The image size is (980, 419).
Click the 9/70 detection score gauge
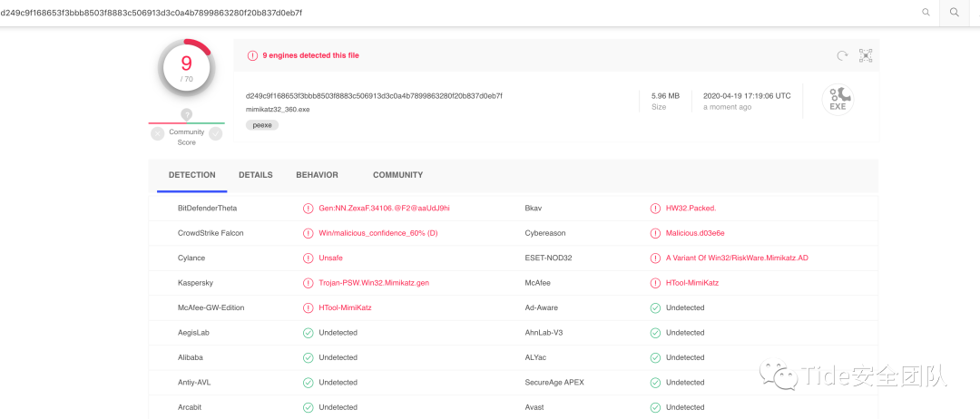186,67
